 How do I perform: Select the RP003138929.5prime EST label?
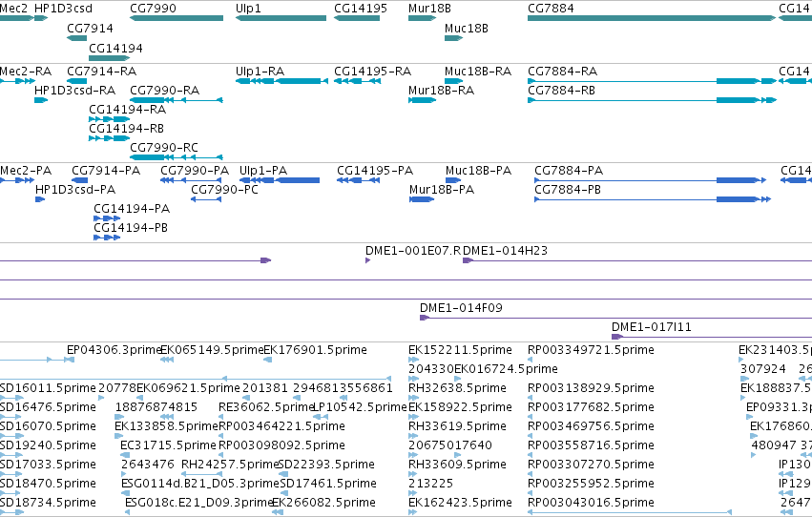pos(591,388)
